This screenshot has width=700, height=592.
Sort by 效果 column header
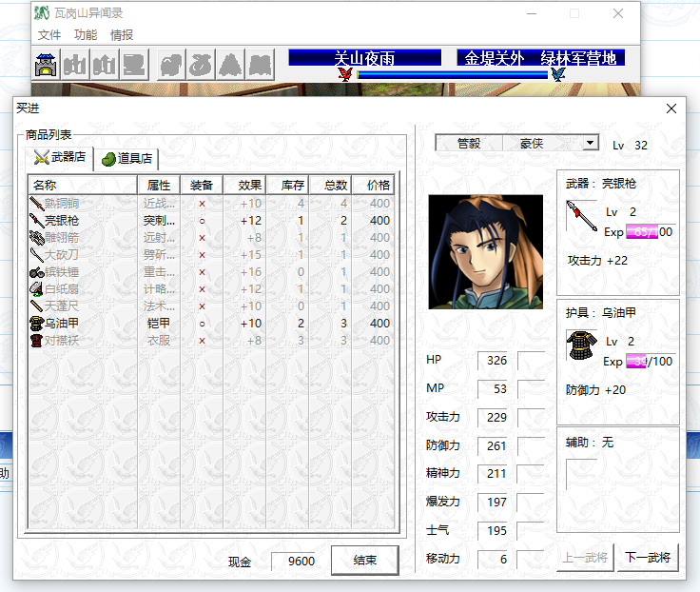tap(244, 185)
